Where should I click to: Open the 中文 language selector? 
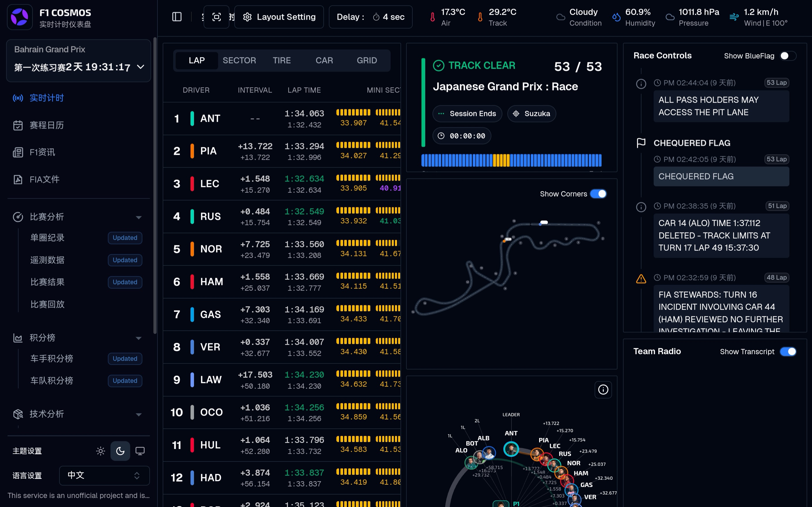(104, 475)
